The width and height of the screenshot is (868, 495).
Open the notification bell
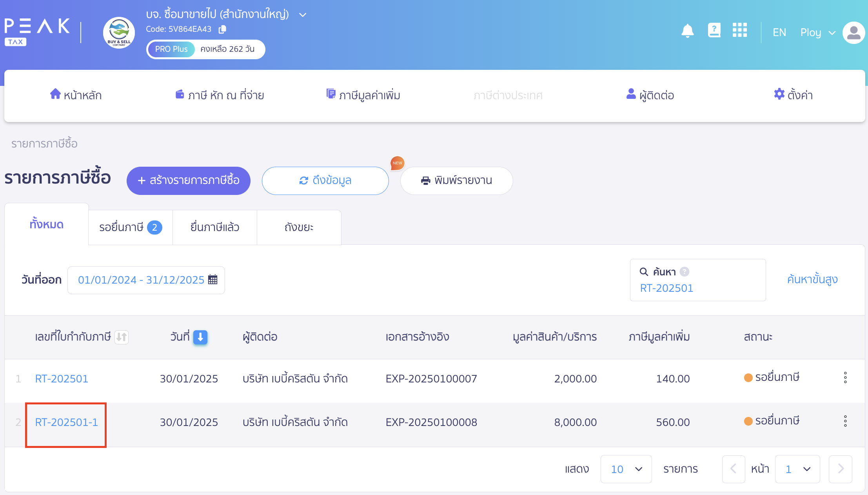point(688,31)
